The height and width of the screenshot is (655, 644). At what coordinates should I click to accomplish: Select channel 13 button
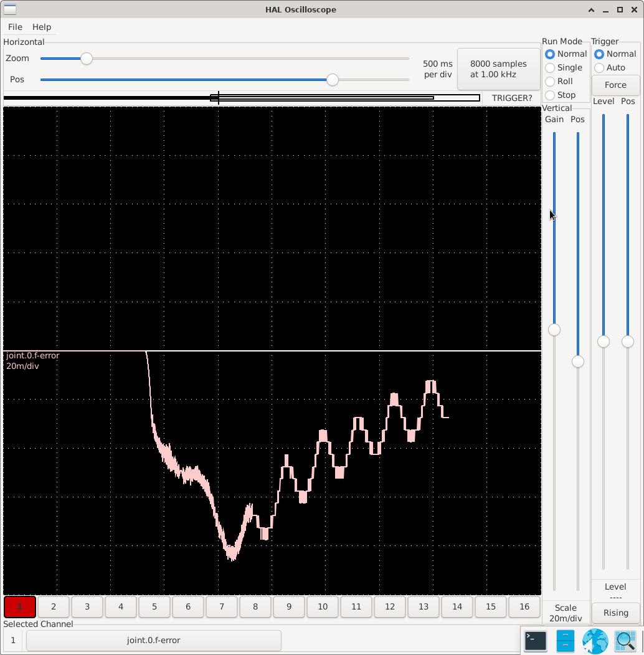click(424, 607)
